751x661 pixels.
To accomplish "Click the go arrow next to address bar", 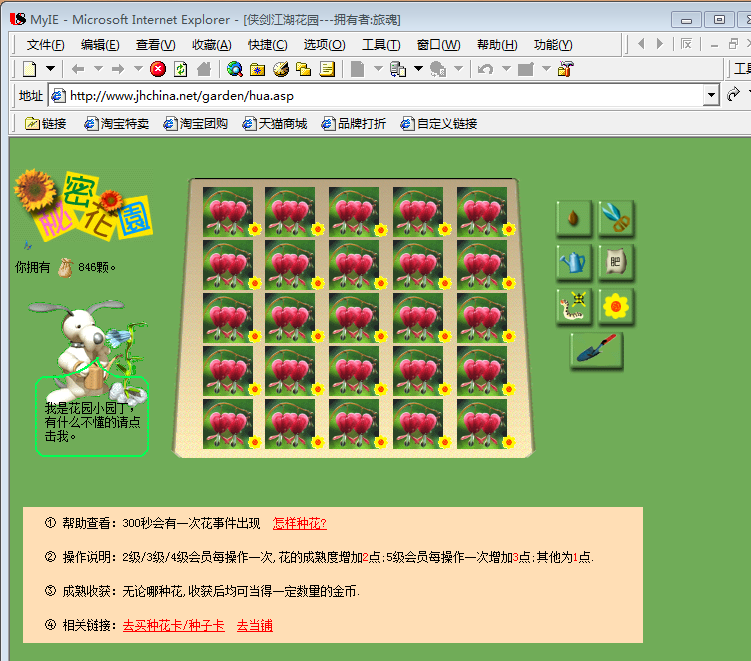I will click(733, 94).
